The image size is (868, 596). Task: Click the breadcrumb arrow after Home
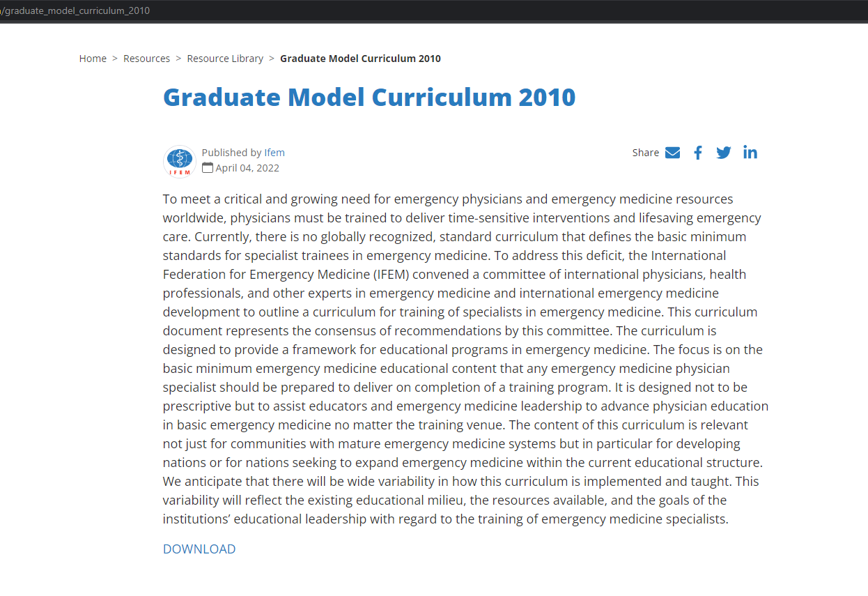tap(115, 59)
